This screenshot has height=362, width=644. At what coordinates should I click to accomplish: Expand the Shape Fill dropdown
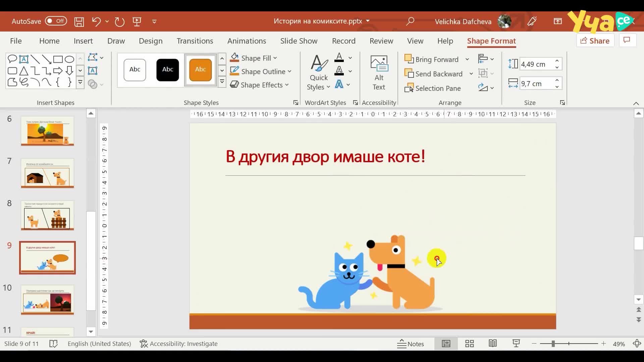[x=275, y=58]
